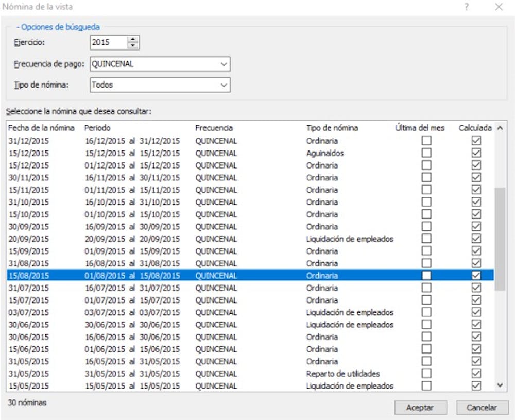Confirm selection with Aceptar button
515x420 pixels.
click(x=420, y=408)
